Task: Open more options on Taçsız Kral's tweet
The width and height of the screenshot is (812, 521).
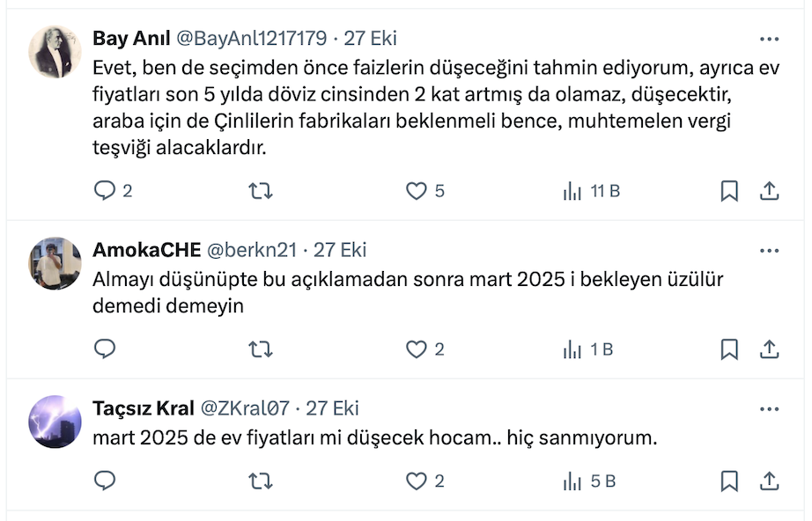Action: (x=769, y=408)
